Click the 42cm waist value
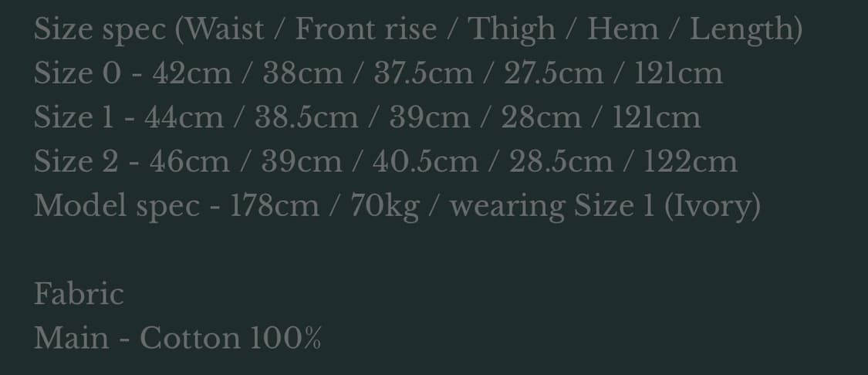The image size is (868, 375). click(192, 73)
